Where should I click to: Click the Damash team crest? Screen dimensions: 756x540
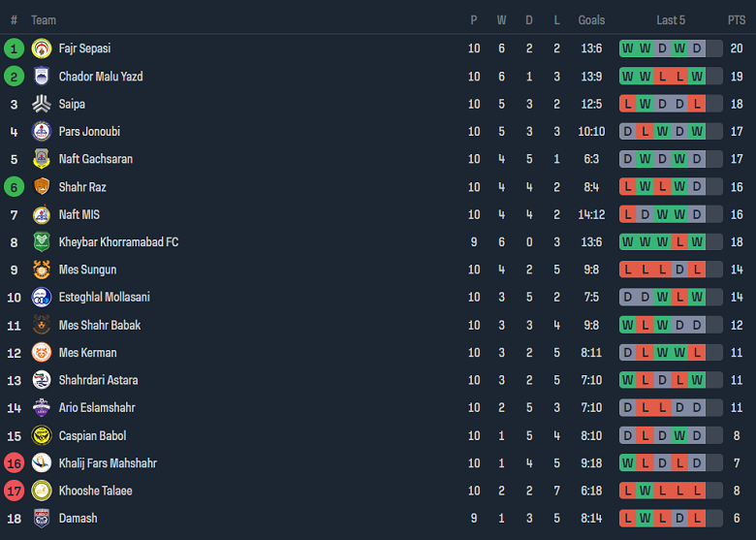[42, 519]
